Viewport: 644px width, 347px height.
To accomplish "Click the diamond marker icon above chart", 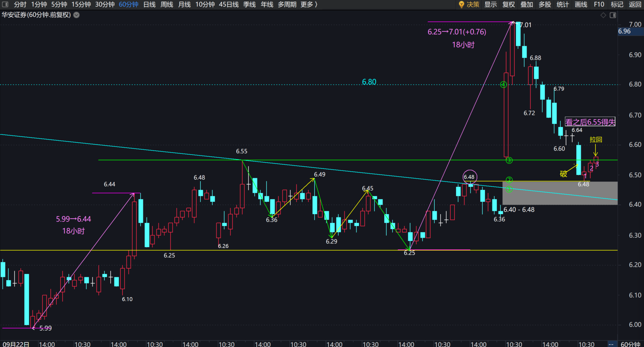I will coord(603,15).
